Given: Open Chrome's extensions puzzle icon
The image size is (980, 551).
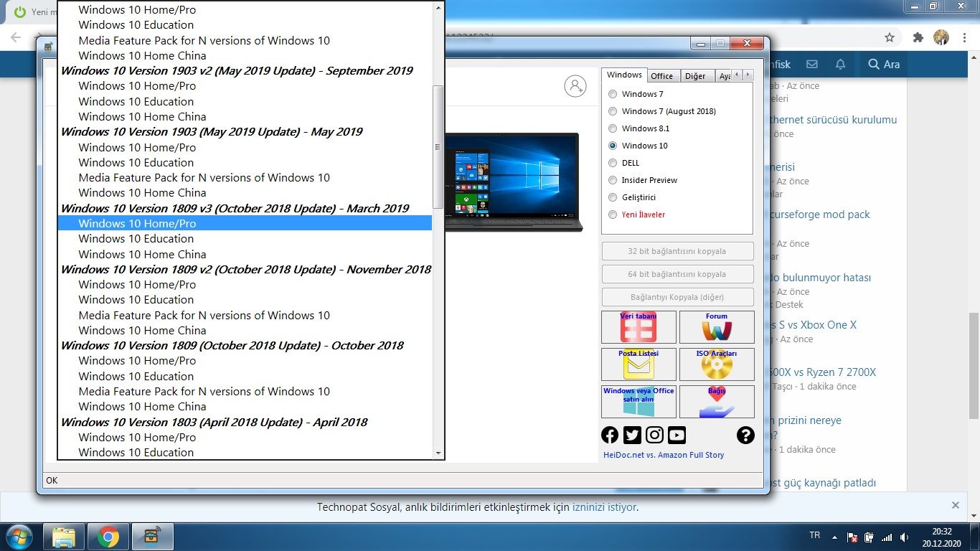Looking at the screenshot, I should click(x=918, y=37).
